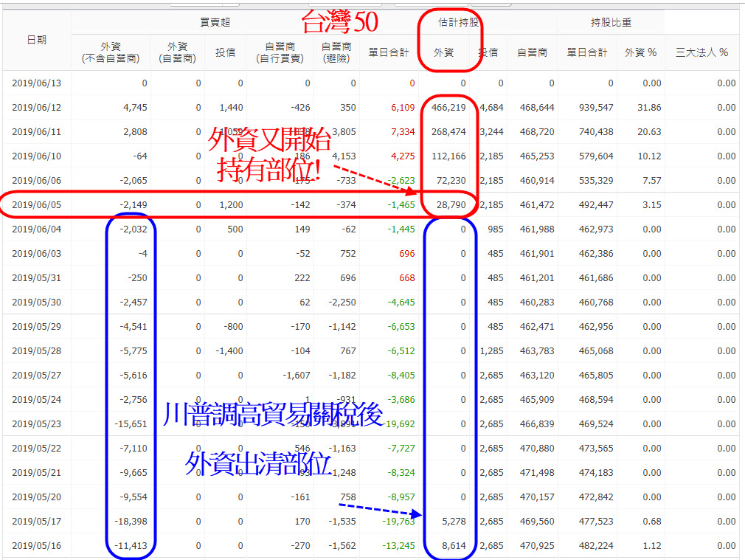Screen dimensions: 745x560
Task: Click the 466,219 estimated holding value
Action: (448, 108)
